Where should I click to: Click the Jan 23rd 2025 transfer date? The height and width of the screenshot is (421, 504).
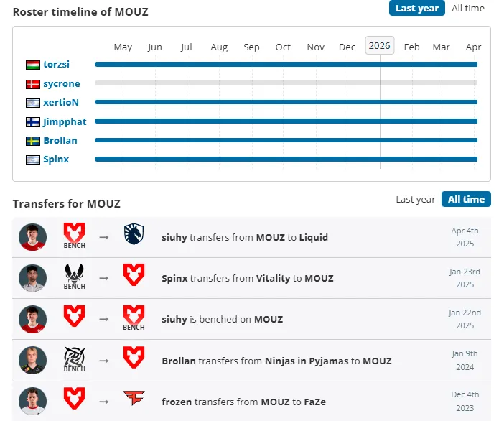[465, 278]
